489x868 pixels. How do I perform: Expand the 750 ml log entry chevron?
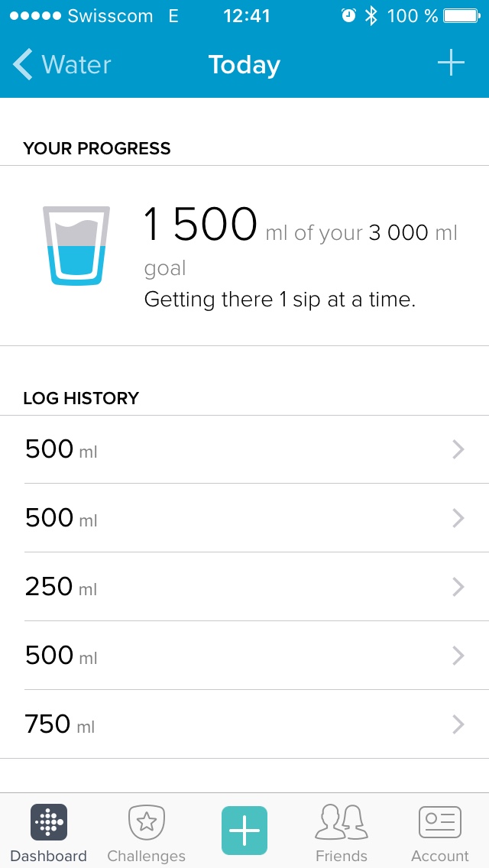(x=458, y=724)
